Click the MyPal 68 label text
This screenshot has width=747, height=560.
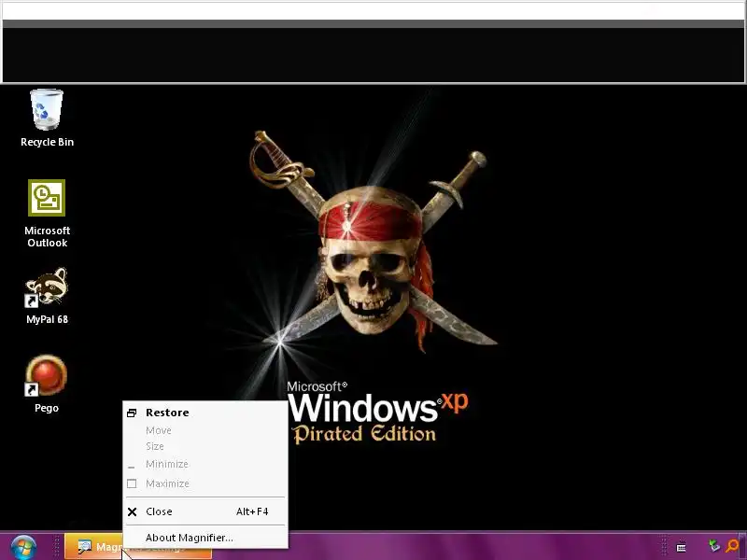click(48, 319)
